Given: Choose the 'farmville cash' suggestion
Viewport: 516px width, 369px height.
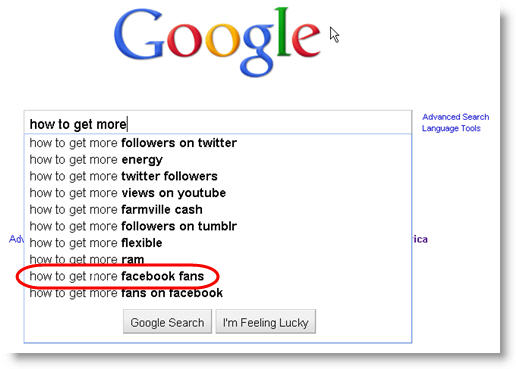Looking at the screenshot, I should [218, 210].
